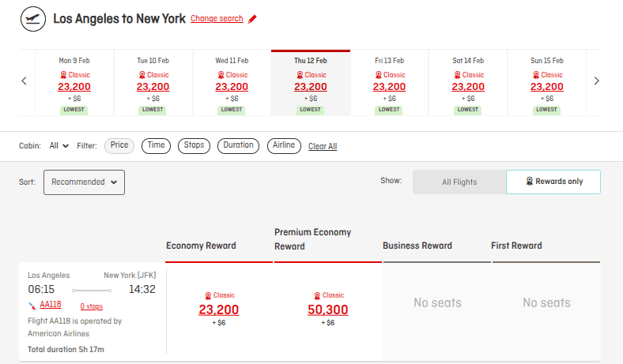The image size is (623, 364).
Task: Open flight AA118 details link
Action: (x=51, y=305)
